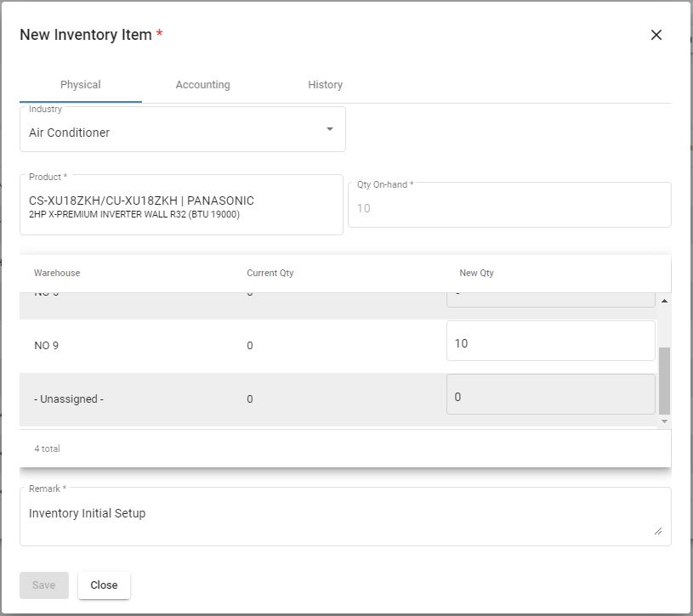This screenshot has height=616, width=693.
Task: Click the table scrollbar up arrow
Action: click(x=664, y=301)
